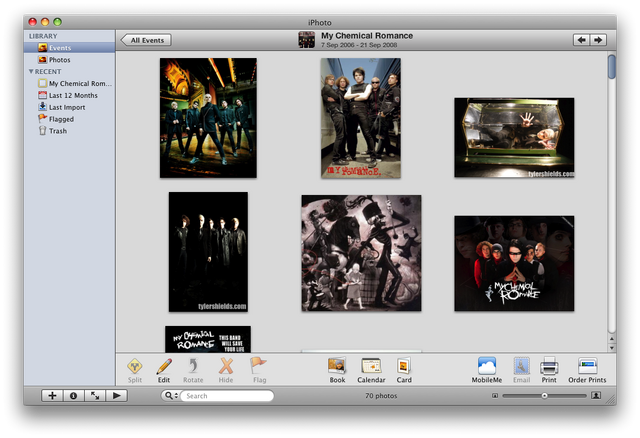Select the colorful theater band photo

[x=208, y=118]
